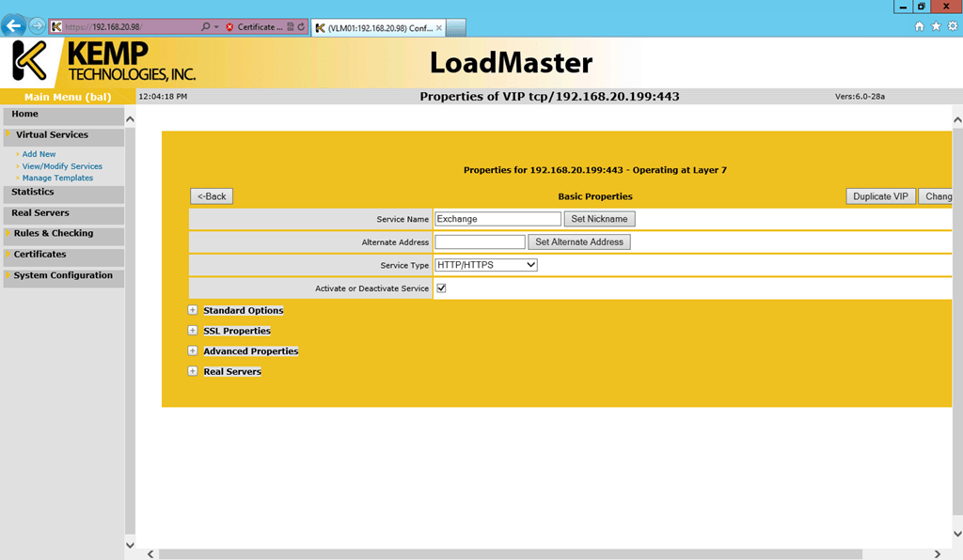The image size is (963, 560).
Task: Open the browser Home icon
Action: point(920,25)
